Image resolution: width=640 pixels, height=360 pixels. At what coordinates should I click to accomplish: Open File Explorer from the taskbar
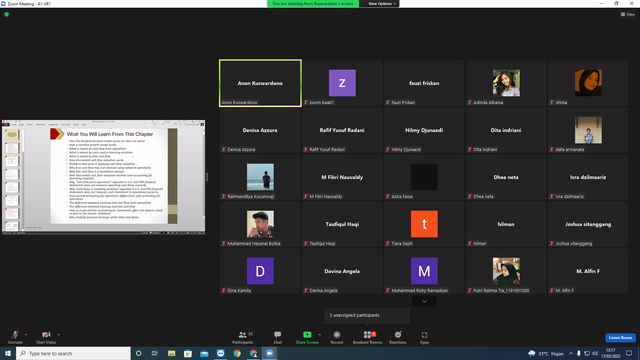click(x=171, y=353)
